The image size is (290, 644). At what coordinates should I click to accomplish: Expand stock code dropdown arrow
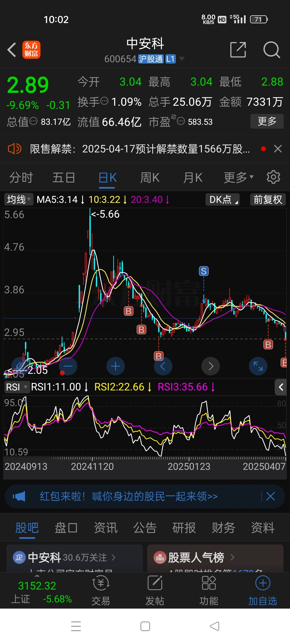182,58
